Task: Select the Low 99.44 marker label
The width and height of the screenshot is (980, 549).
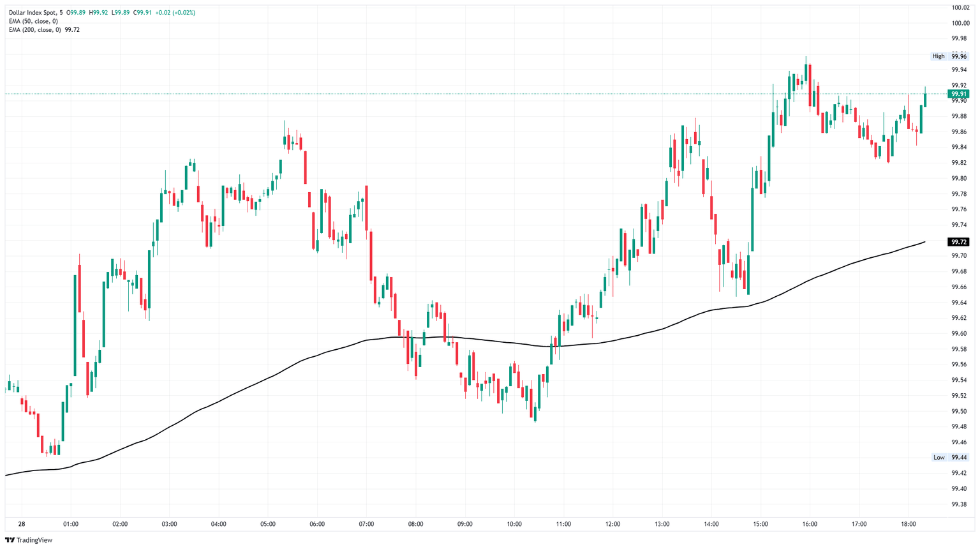Action: 950,457
